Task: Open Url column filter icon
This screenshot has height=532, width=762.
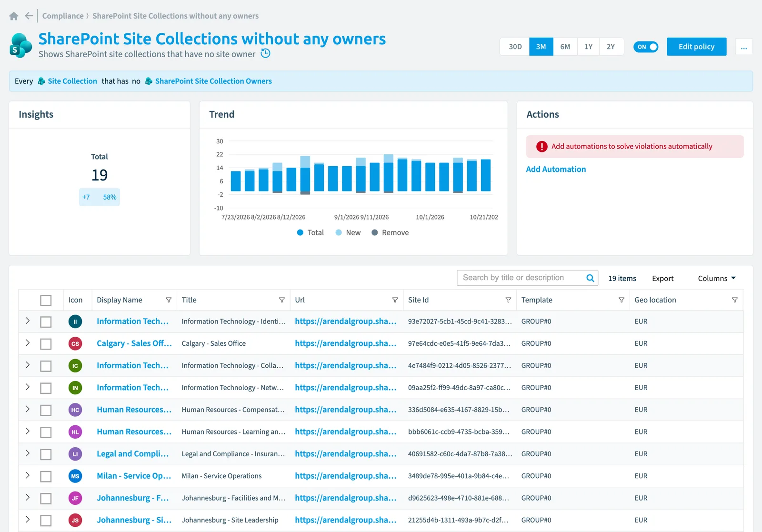Action: click(395, 300)
